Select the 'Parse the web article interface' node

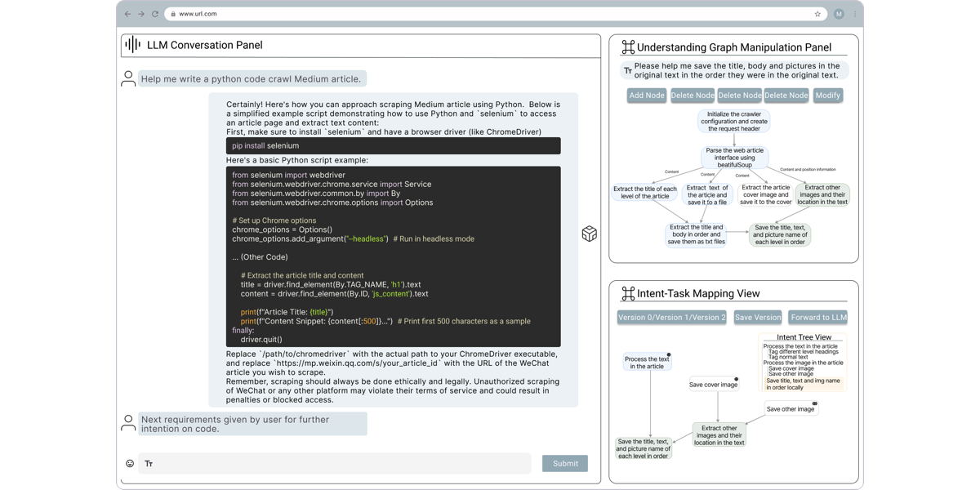(x=734, y=158)
